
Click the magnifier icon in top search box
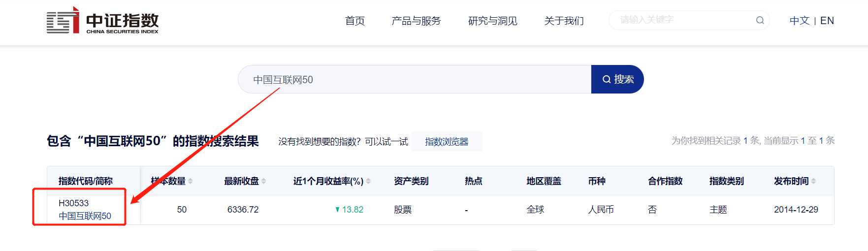[x=760, y=20]
